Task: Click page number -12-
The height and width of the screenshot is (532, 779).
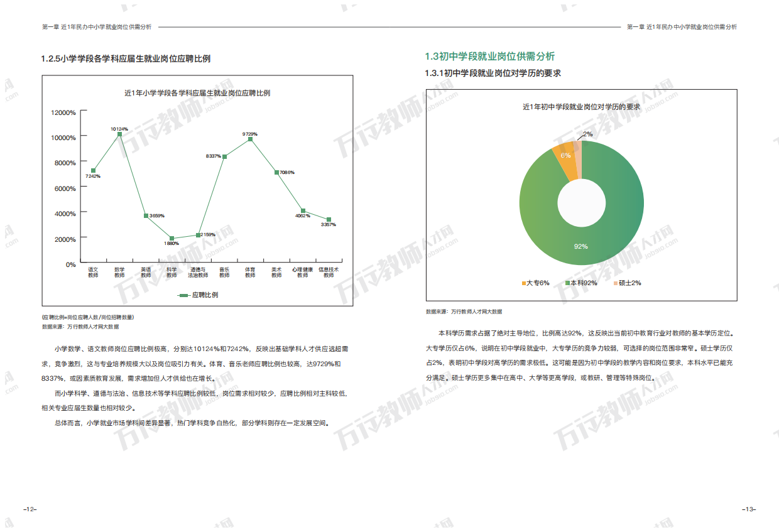Action: [29, 509]
